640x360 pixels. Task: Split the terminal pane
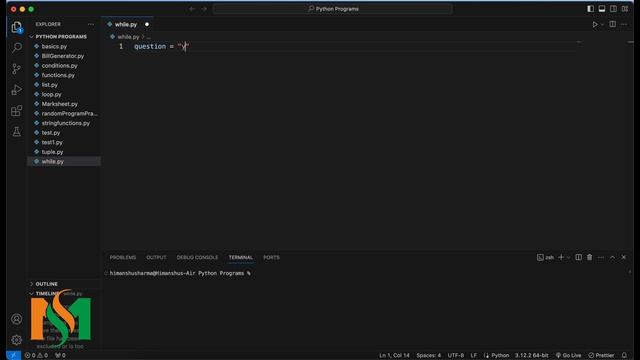[578, 257]
